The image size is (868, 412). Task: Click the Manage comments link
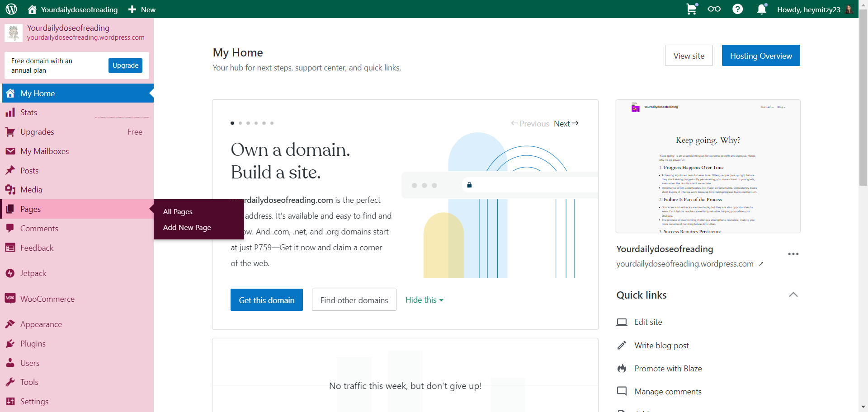tap(668, 392)
